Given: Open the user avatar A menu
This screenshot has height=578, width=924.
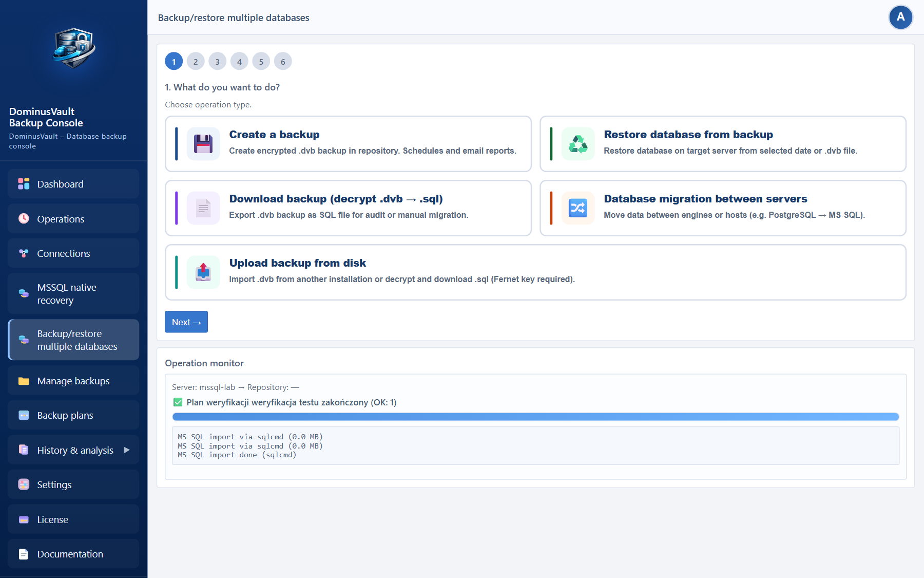Looking at the screenshot, I should pyautogui.click(x=900, y=17).
